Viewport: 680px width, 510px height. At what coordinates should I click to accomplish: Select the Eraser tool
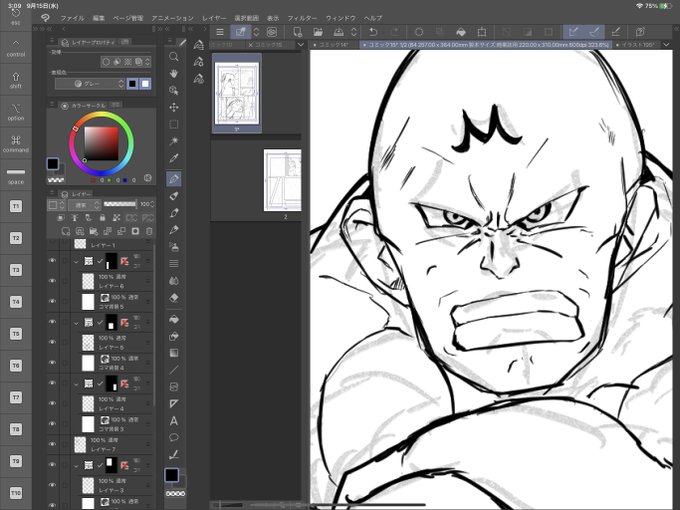tap(173, 298)
